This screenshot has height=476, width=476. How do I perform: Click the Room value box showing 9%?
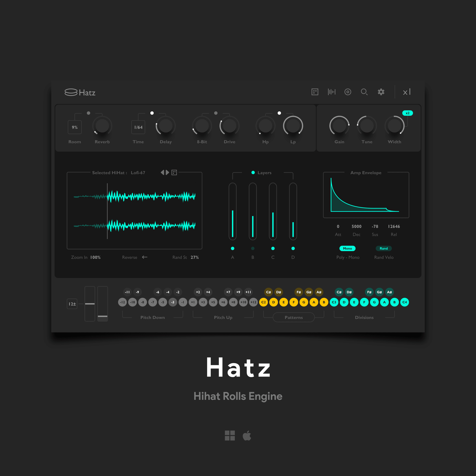(x=75, y=127)
